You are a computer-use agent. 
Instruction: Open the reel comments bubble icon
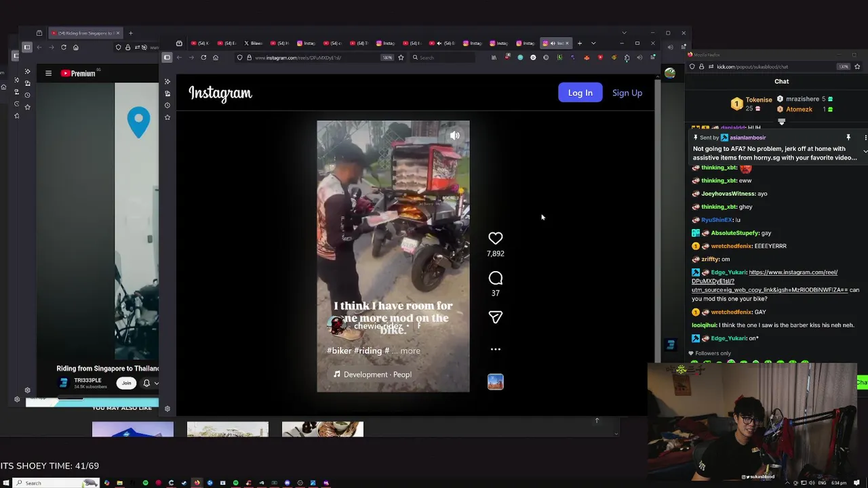(496, 278)
